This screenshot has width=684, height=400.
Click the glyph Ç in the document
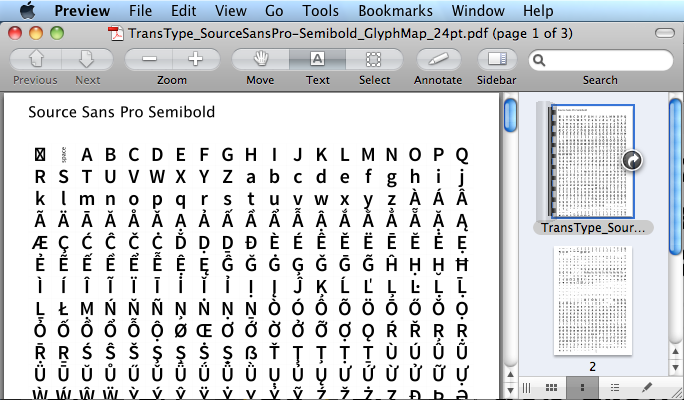tap(63, 244)
